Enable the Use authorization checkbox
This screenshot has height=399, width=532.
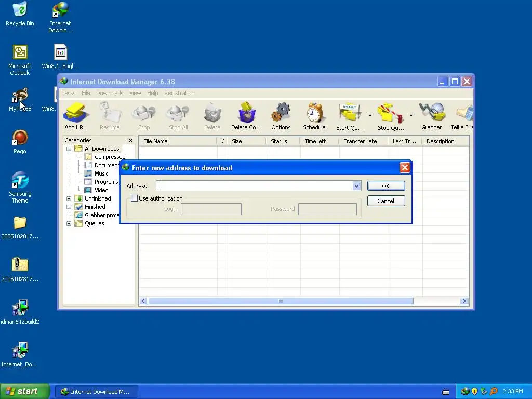[135, 198]
